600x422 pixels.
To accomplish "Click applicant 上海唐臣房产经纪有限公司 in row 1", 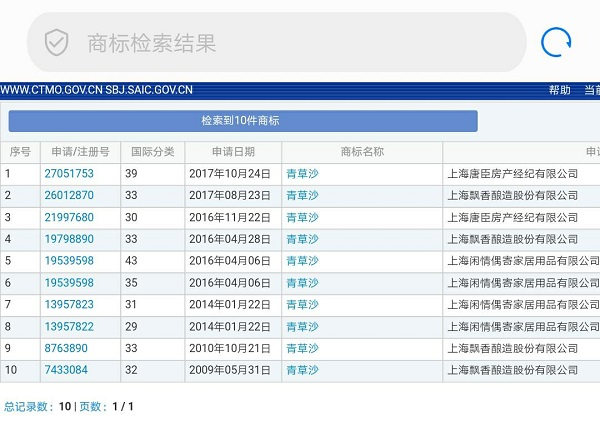I will pos(513,174).
